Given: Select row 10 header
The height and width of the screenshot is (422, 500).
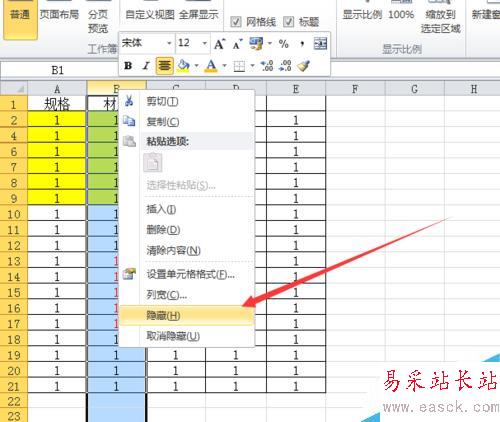Looking at the screenshot, I should [13, 214].
